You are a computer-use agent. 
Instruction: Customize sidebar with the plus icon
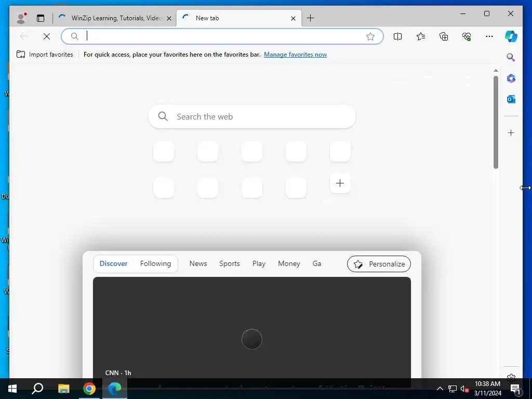(x=511, y=132)
